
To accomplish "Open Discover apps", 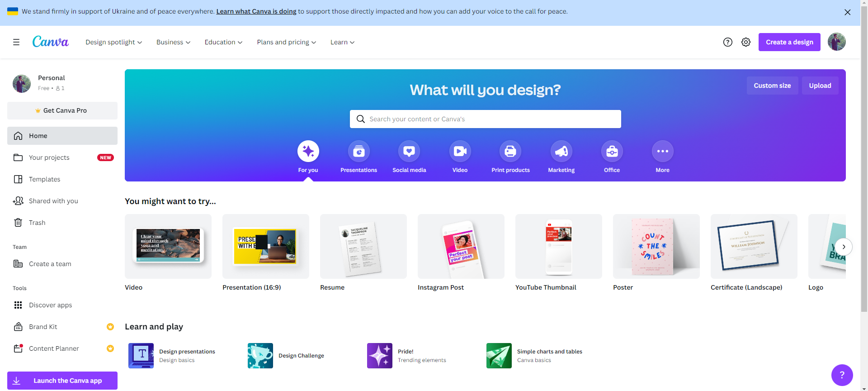I will pos(62,305).
